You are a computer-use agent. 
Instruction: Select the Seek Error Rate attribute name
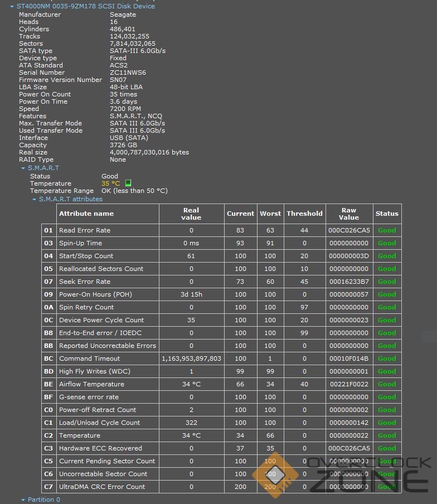coord(85,282)
